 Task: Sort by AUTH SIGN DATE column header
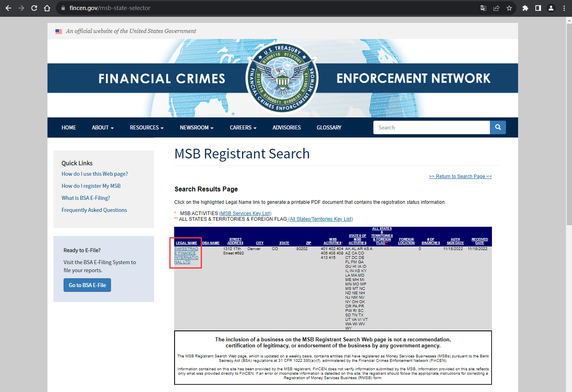[455, 241]
